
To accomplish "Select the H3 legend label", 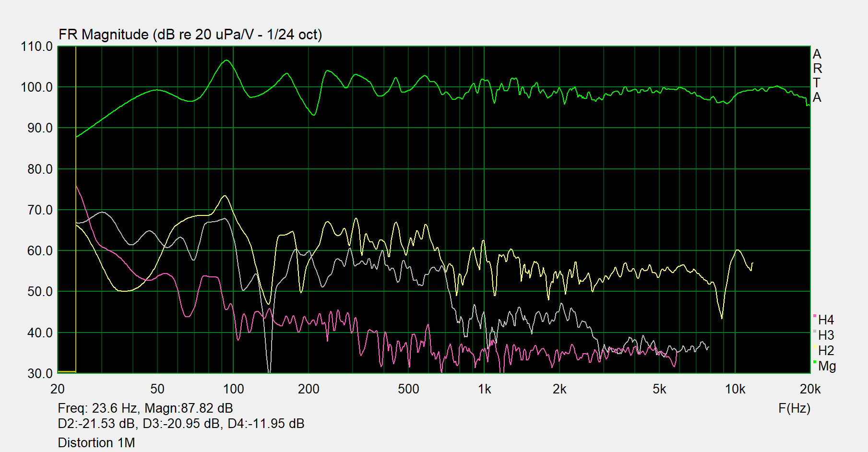I will (x=826, y=335).
